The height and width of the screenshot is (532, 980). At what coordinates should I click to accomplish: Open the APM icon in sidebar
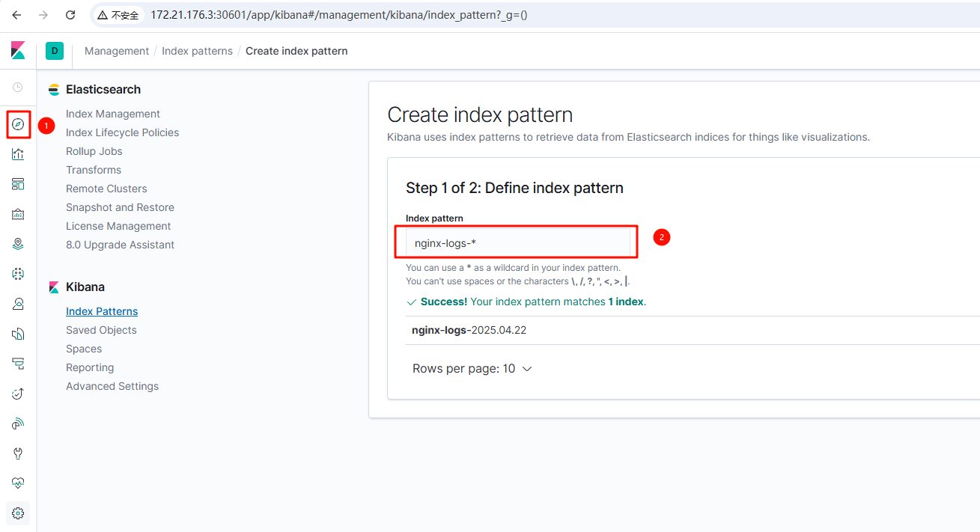coord(18,364)
